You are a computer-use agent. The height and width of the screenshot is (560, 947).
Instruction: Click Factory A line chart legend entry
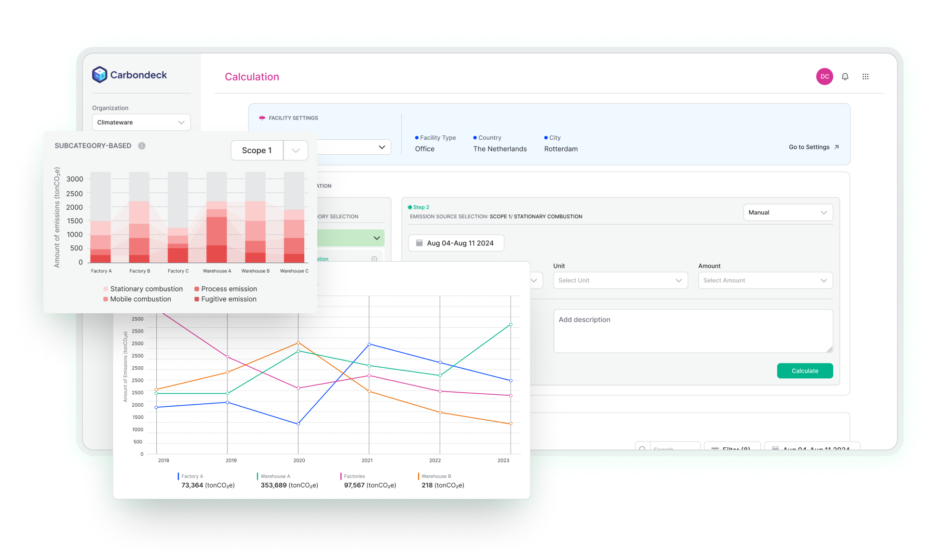[206, 481]
